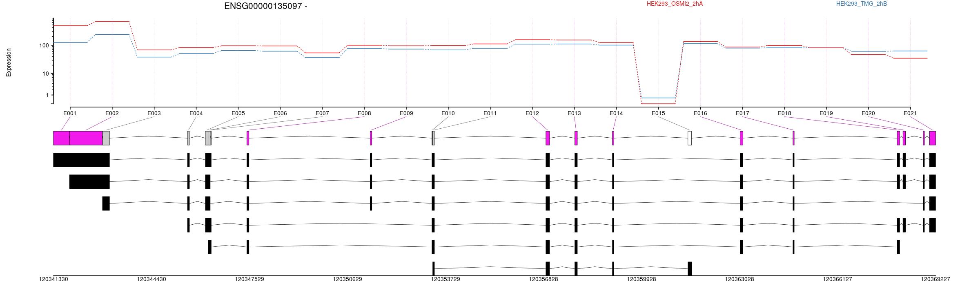
Task: Select the HEK293_OSMI2_2hA legend label
Action: [675, 4]
